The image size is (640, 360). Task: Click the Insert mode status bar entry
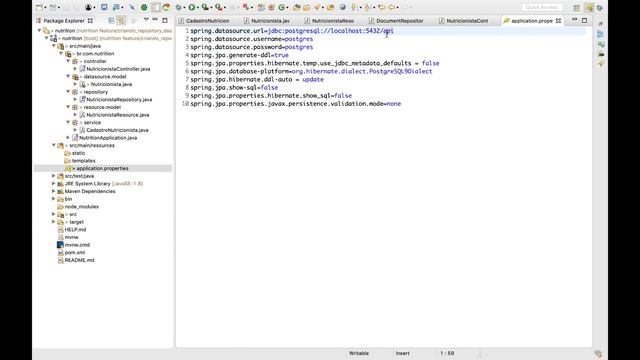[402, 353]
